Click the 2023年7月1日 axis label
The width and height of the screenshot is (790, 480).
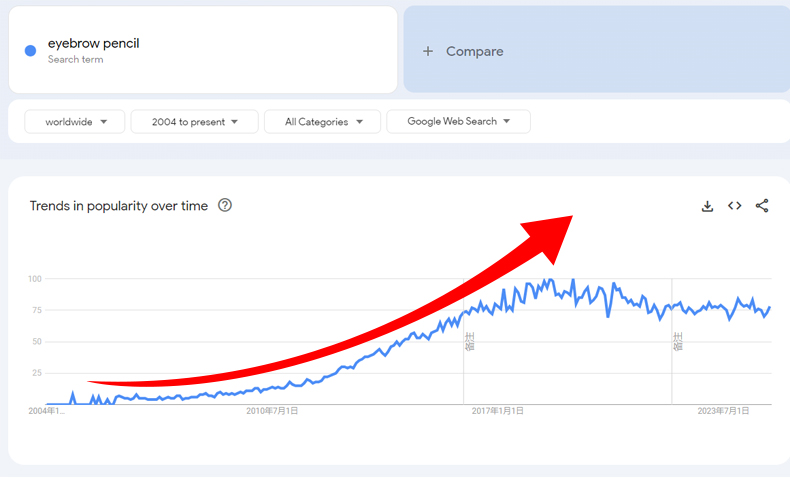[x=723, y=410]
